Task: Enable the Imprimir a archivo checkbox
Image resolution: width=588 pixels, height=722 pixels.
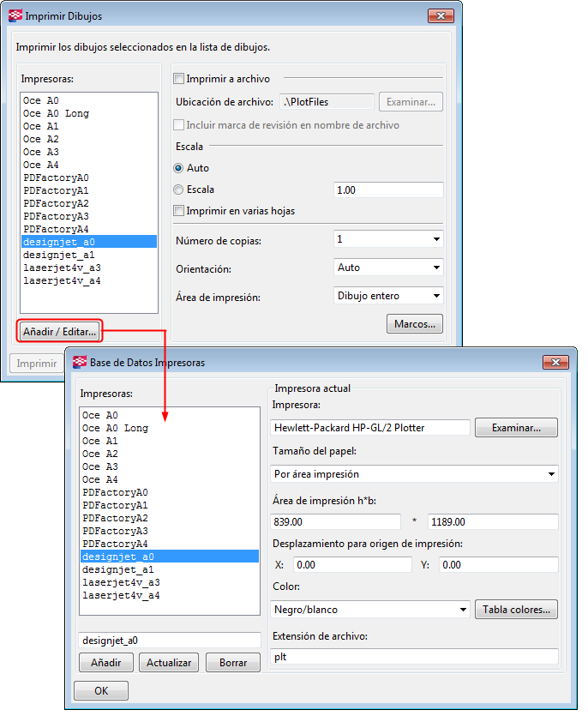Action: [178, 79]
